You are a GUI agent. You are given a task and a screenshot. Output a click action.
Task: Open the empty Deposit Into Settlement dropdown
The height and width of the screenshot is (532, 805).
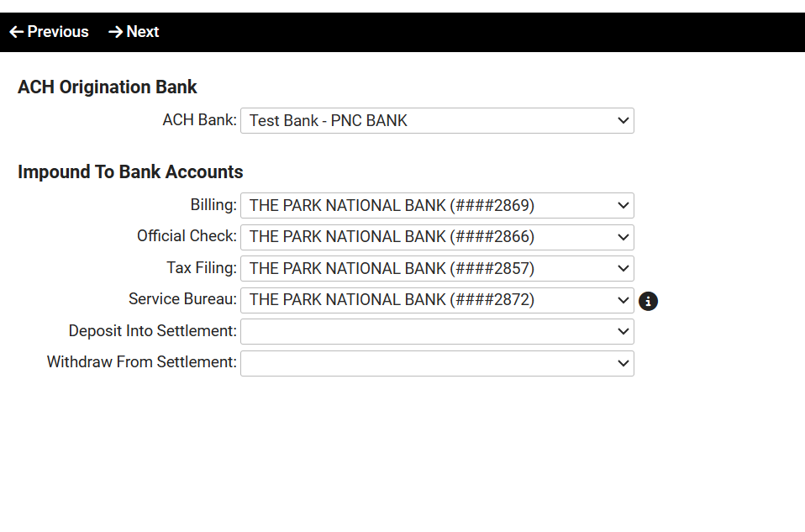click(437, 332)
